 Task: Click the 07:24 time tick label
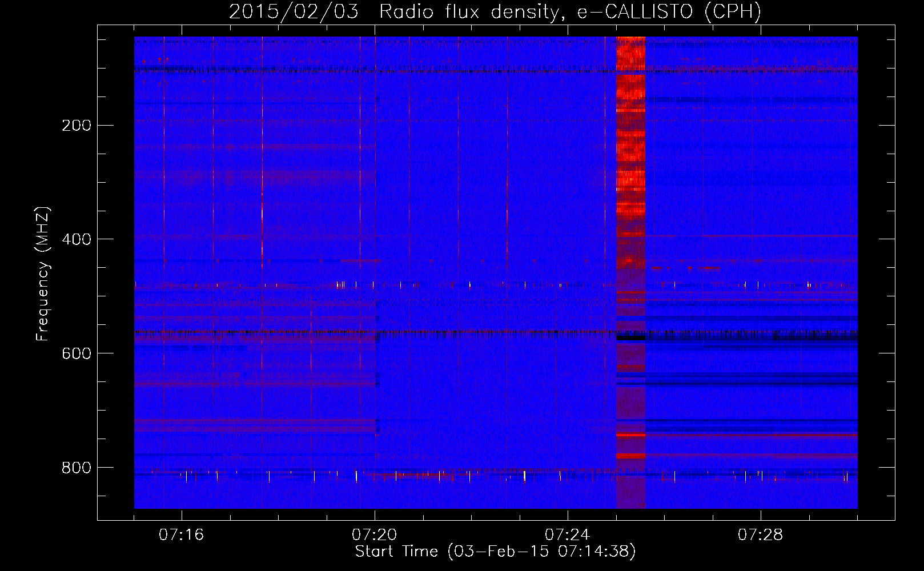click(x=568, y=534)
